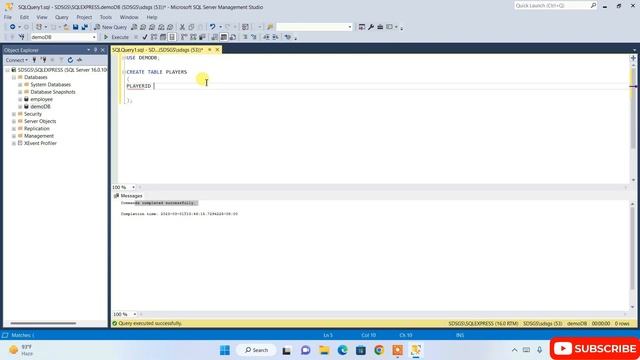
Task: Open the Window menu
Action: point(129,17)
